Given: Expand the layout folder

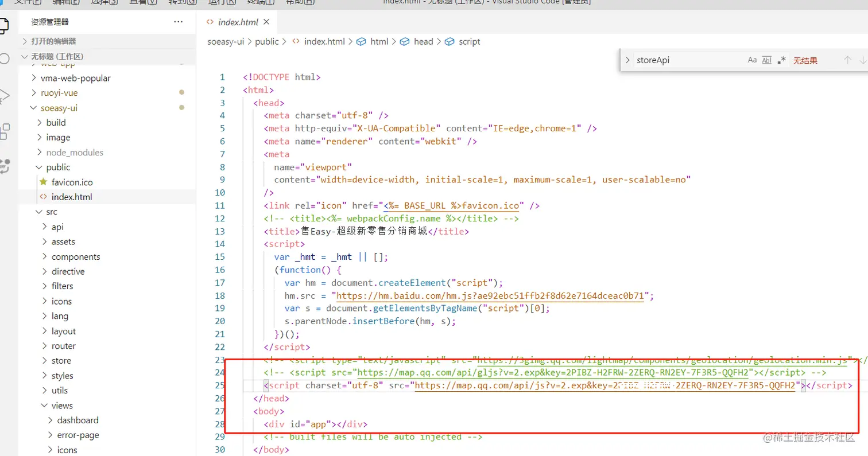Looking at the screenshot, I should point(45,331).
